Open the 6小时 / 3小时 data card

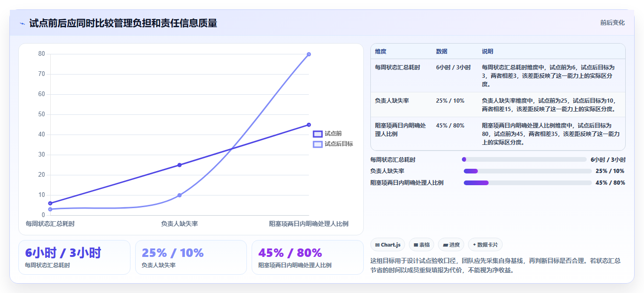74,257
